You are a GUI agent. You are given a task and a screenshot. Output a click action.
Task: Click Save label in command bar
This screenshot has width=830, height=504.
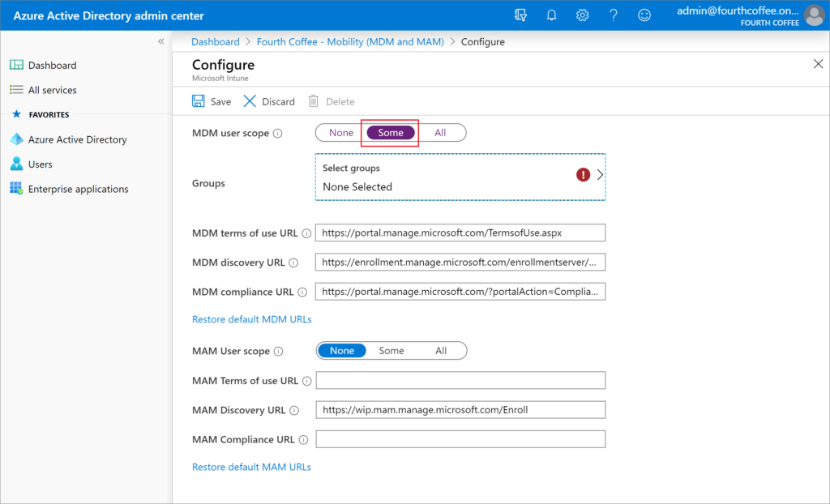(x=220, y=101)
